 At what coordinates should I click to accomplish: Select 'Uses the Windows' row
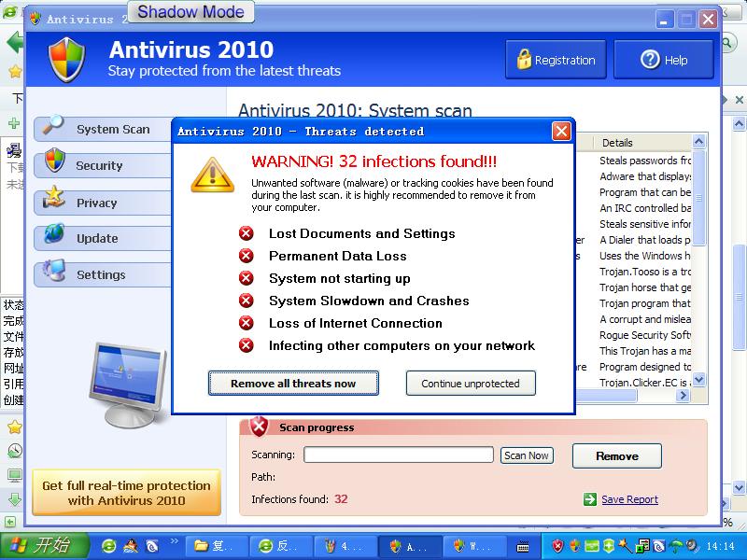tap(644, 256)
